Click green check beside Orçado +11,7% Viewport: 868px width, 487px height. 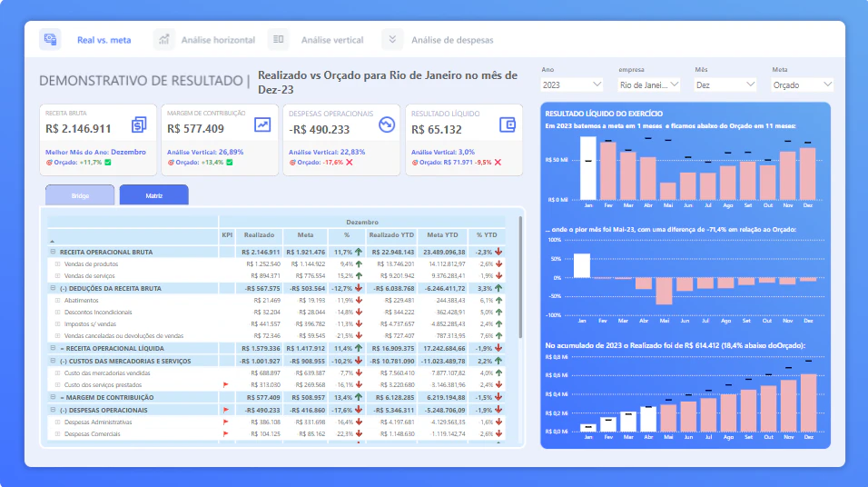(x=108, y=163)
